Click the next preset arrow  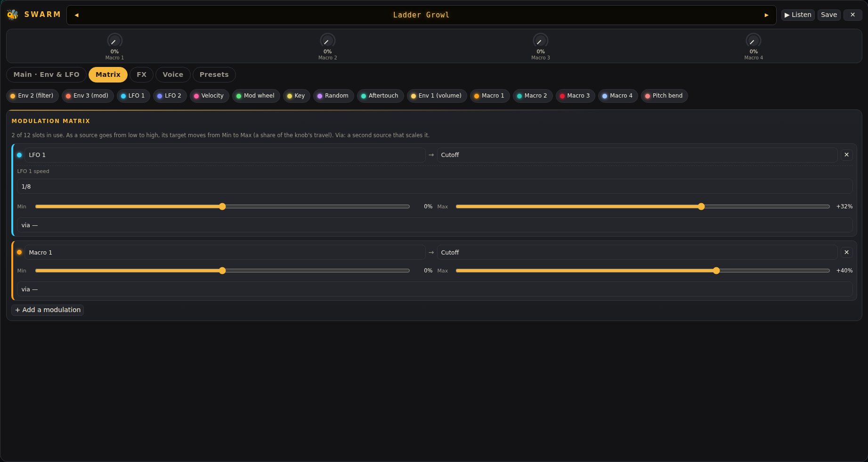tap(766, 15)
